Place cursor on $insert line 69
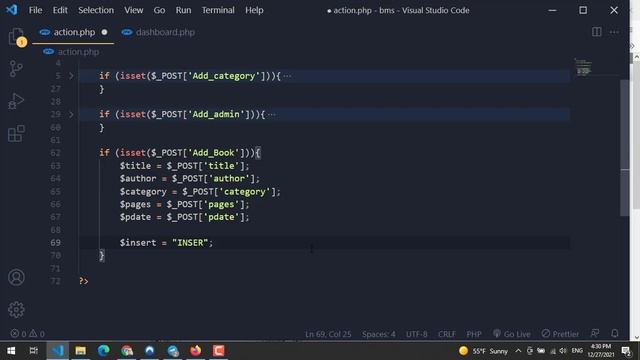The width and height of the screenshot is (640, 360). point(166,243)
